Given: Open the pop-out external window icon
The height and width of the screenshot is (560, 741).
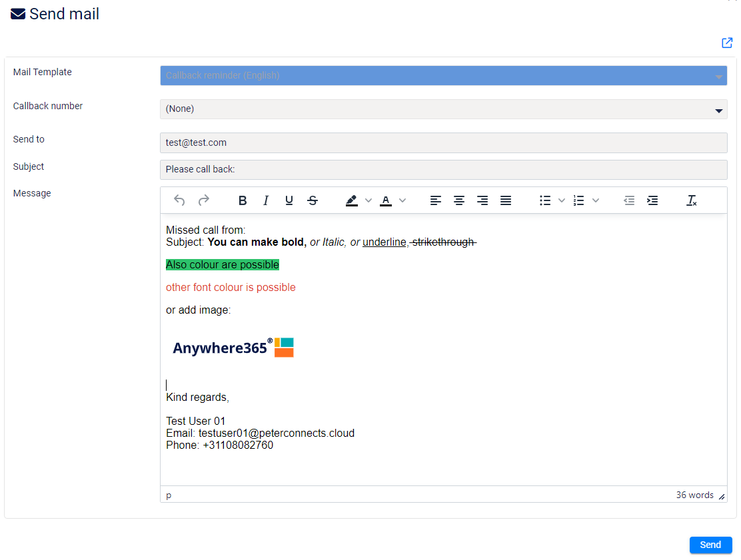Looking at the screenshot, I should 727,43.
